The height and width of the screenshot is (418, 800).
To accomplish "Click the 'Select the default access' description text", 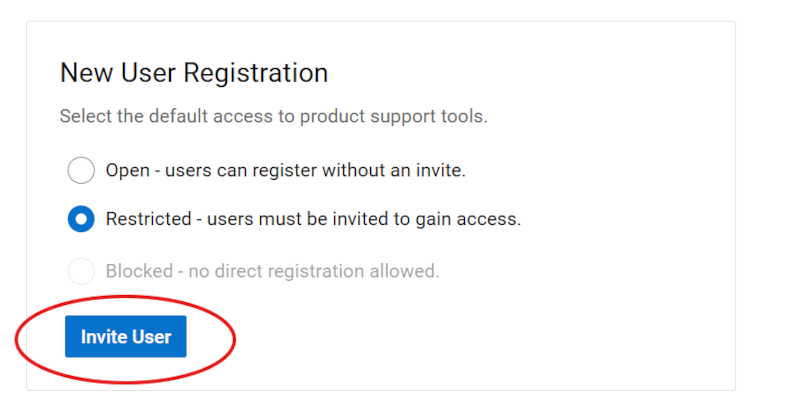I will [273, 116].
